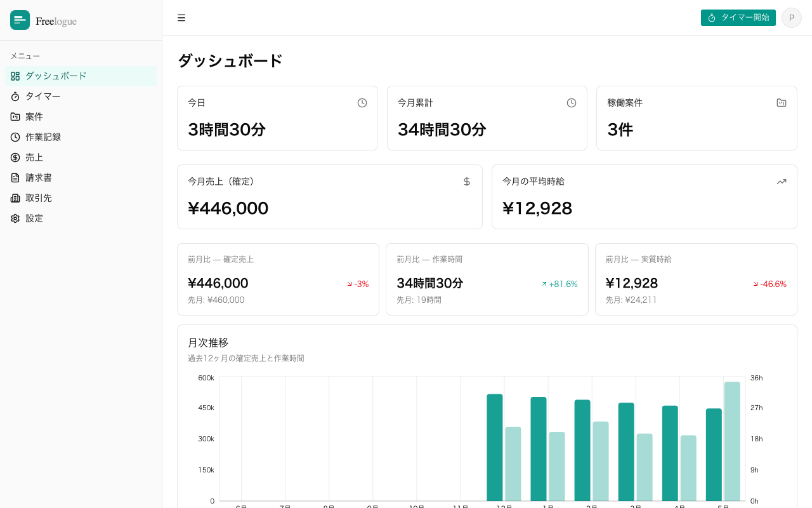Click the tallest light-green hours bar
Viewport: 812px width, 508px height.
[x=732, y=441]
